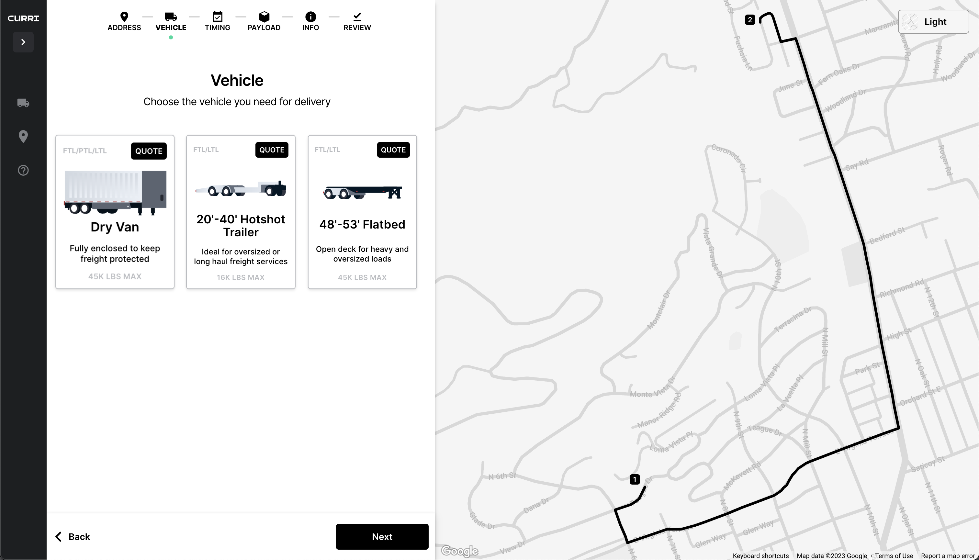Click map marker 2 for the destination
The height and width of the screenshot is (560, 979).
point(750,20)
